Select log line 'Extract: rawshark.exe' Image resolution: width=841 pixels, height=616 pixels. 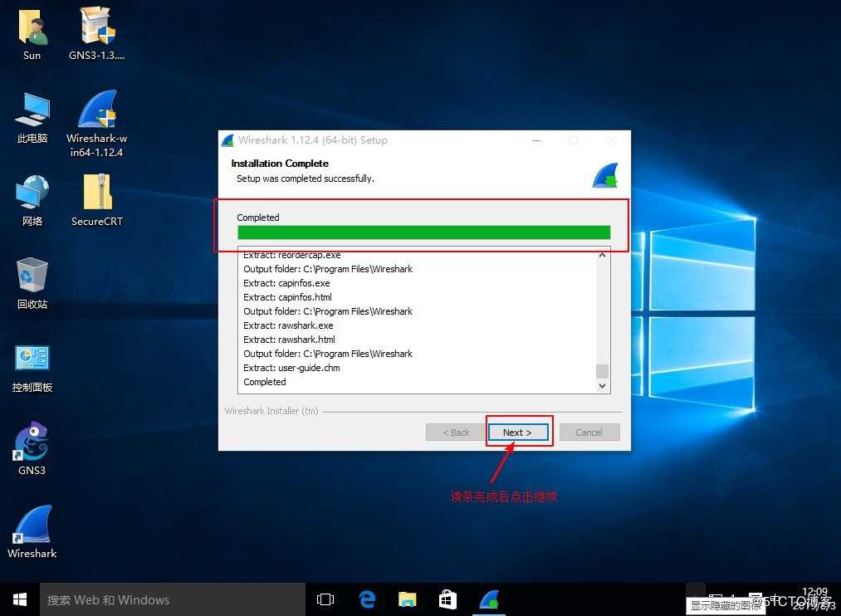[288, 325]
